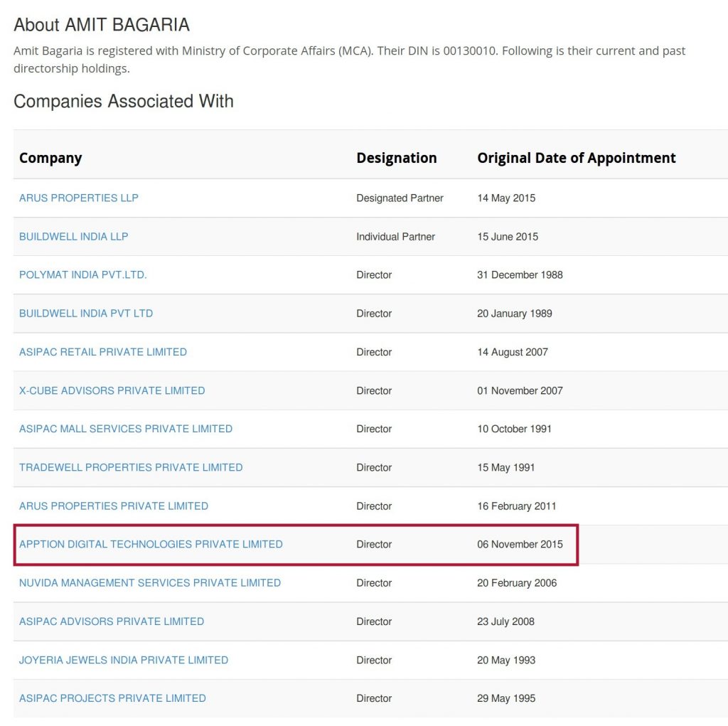Click the 'Companies Associated With' heading
The image size is (728, 726).
click(x=124, y=101)
